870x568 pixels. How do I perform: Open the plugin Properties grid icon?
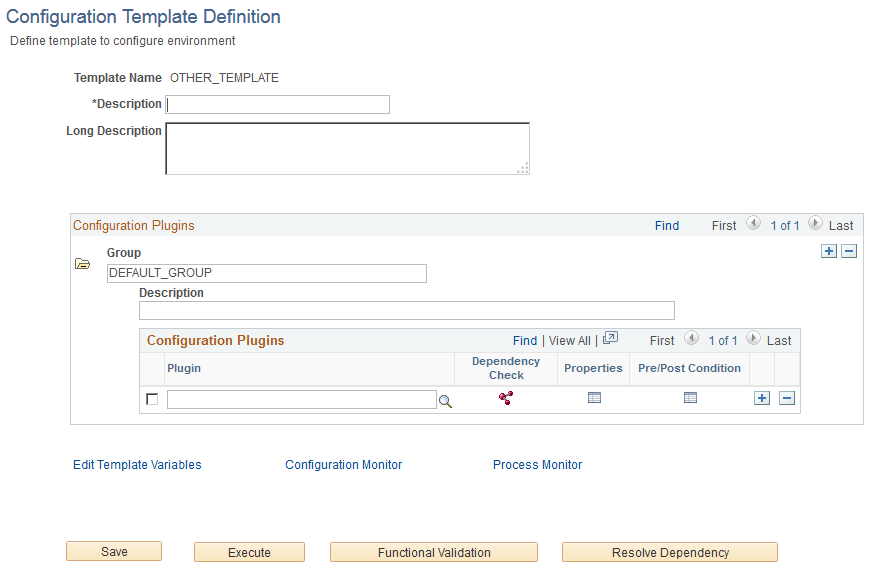(594, 398)
